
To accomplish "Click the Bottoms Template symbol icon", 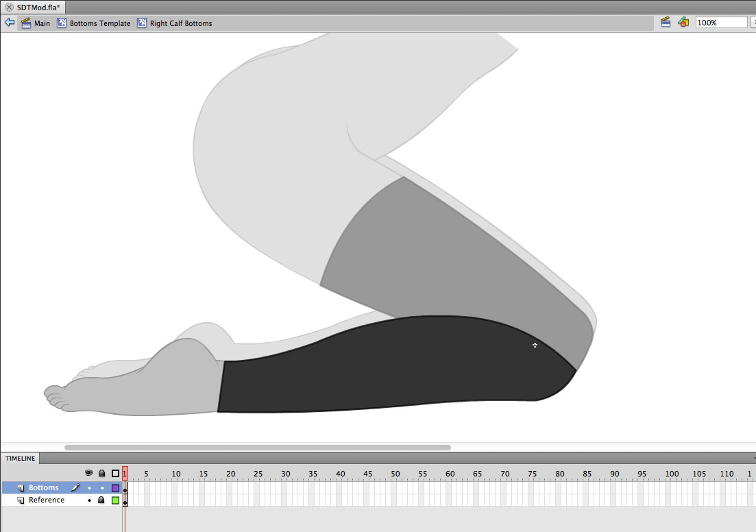I will 62,23.
